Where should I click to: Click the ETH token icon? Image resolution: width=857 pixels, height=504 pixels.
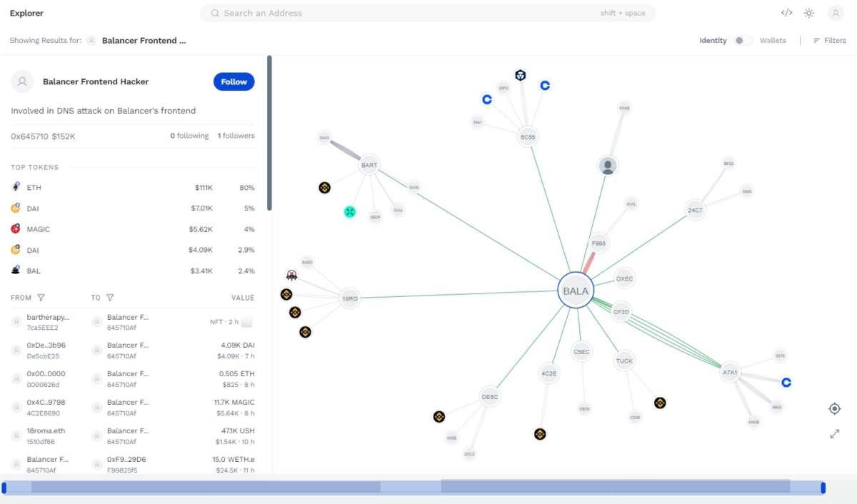pyautogui.click(x=16, y=186)
